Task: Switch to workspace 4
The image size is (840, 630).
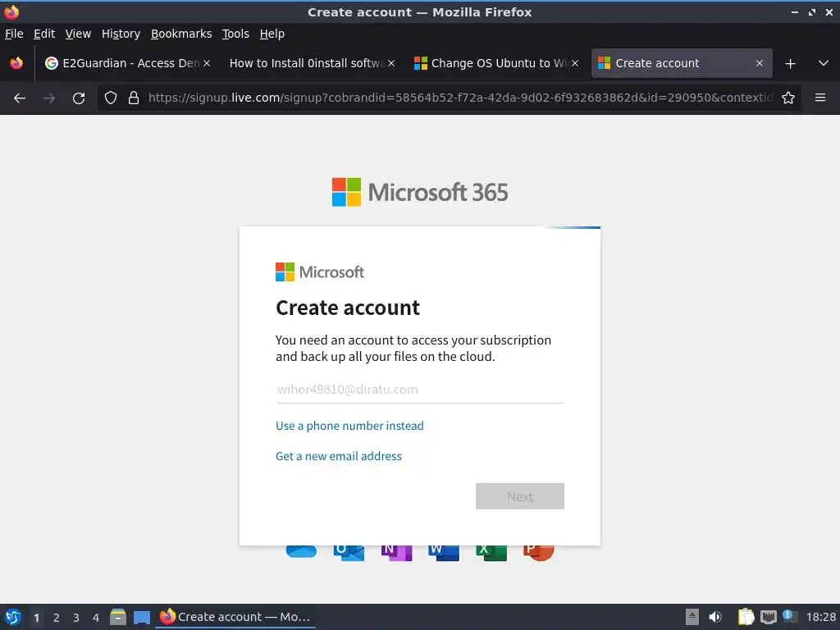Action: click(x=96, y=618)
